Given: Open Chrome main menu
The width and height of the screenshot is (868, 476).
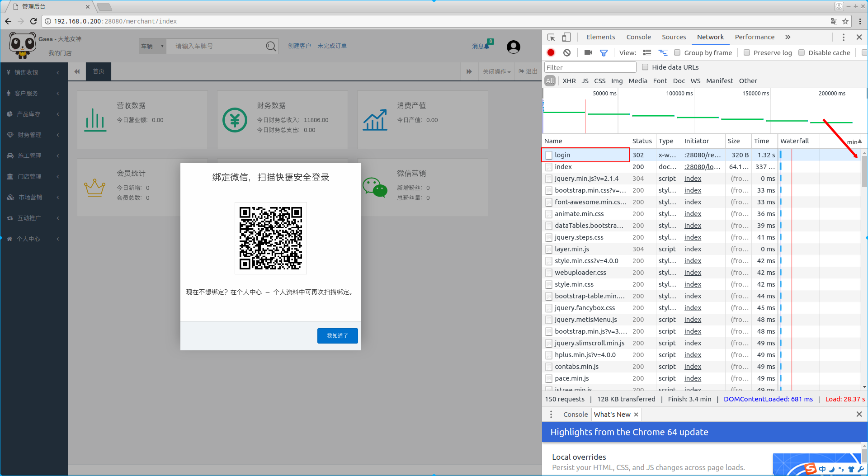Looking at the screenshot, I should pyautogui.click(x=860, y=21).
